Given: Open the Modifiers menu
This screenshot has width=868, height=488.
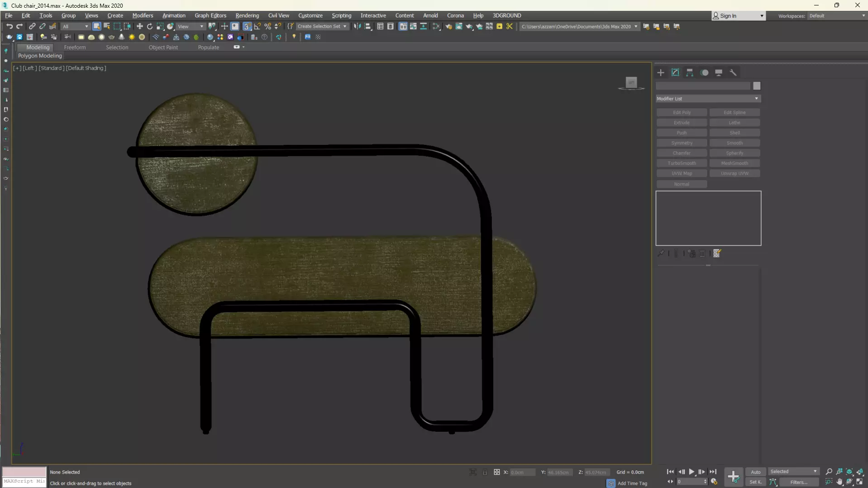Looking at the screenshot, I should coord(143,15).
